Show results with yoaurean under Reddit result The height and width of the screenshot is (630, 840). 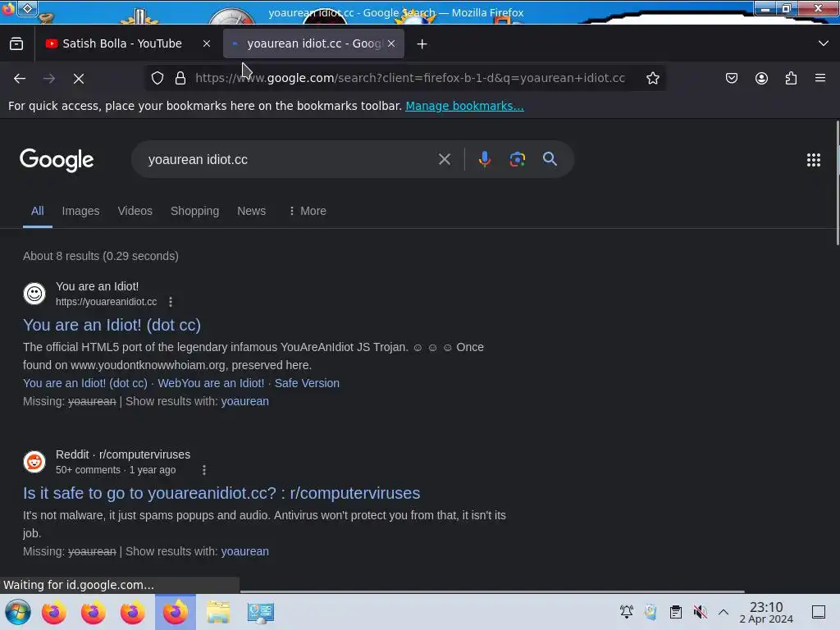(244, 552)
